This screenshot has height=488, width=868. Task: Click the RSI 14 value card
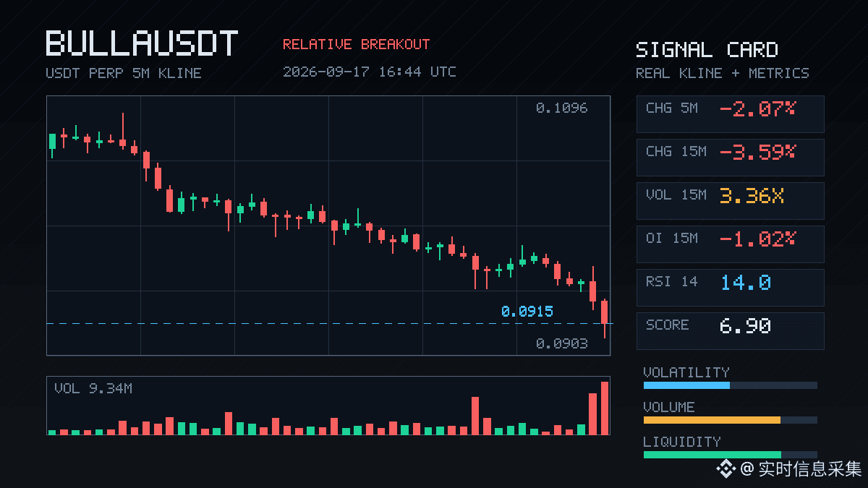click(730, 288)
